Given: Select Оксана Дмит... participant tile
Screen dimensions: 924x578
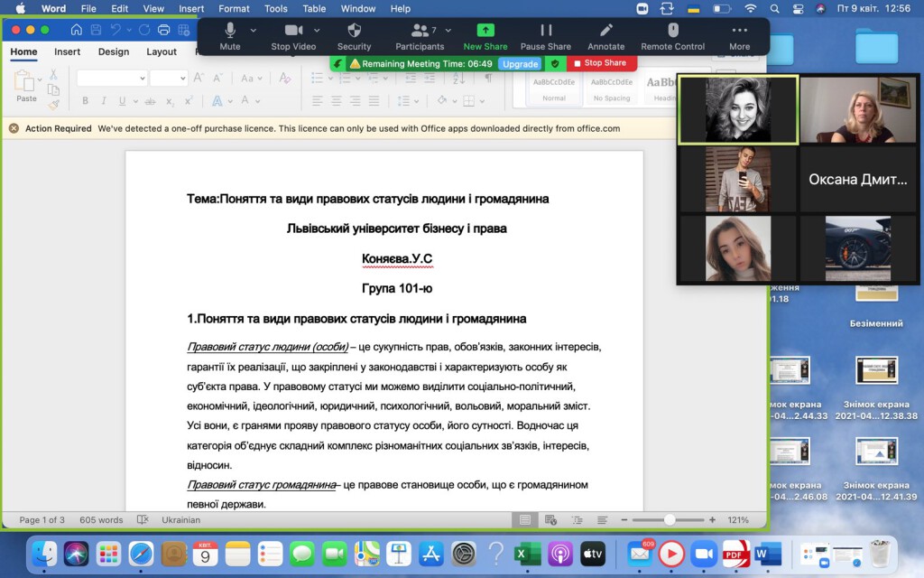Looking at the screenshot, I should [x=858, y=180].
